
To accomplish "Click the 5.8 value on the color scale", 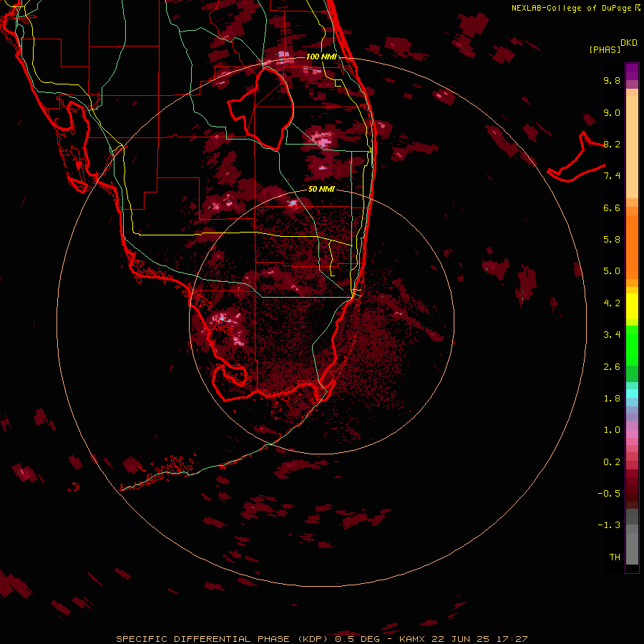I will pyautogui.click(x=612, y=240).
